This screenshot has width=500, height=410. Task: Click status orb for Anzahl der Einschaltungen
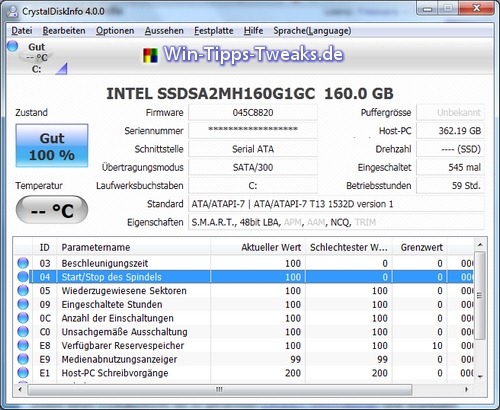click(x=23, y=318)
